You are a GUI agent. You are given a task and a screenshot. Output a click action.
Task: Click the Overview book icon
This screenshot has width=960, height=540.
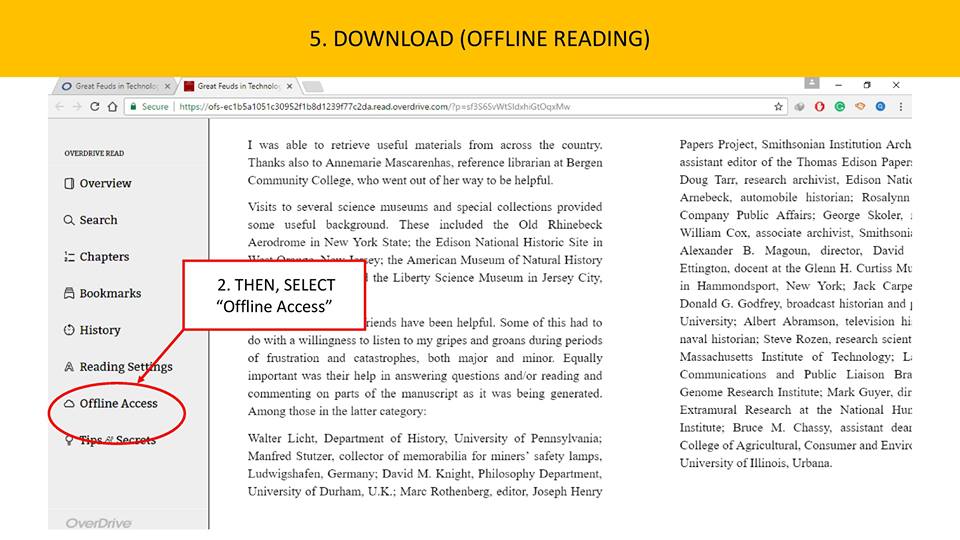tap(69, 183)
